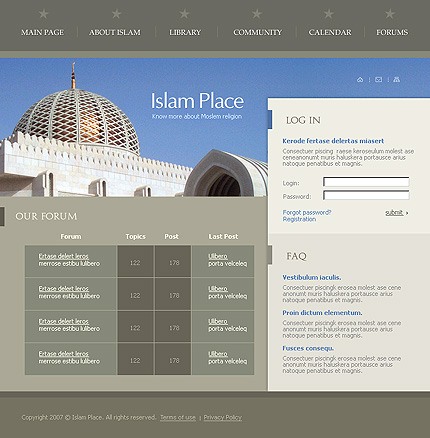430x438 pixels.
Task: Open the first Ertase delert leros forum link
Action: (63, 256)
